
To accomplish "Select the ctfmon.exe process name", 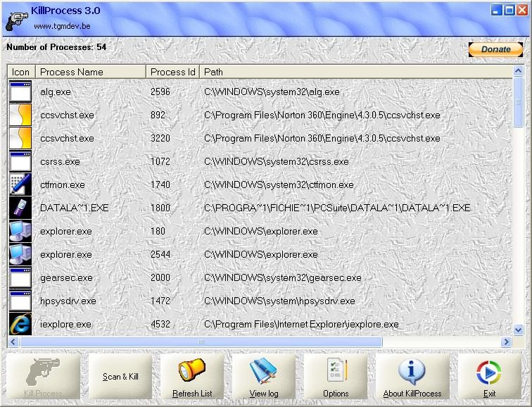I will (63, 185).
